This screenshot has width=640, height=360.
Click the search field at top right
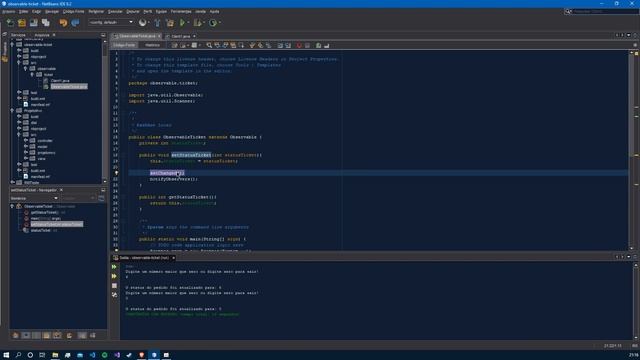point(605,11)
